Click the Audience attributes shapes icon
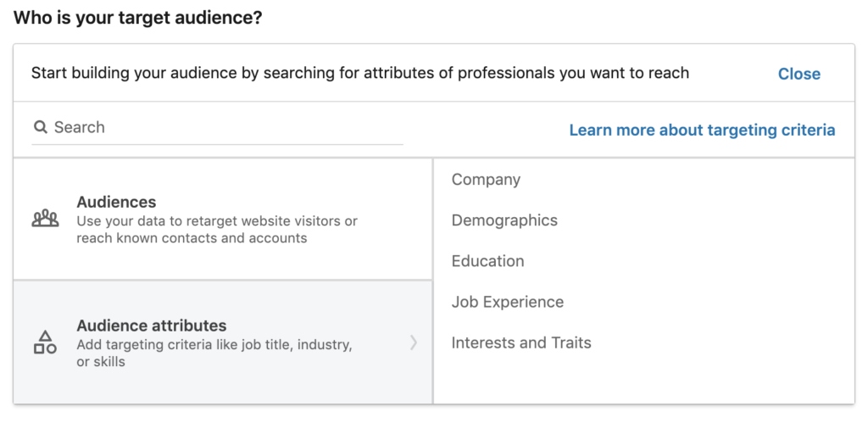Screen dimensions: 868x423 [45, 342]
